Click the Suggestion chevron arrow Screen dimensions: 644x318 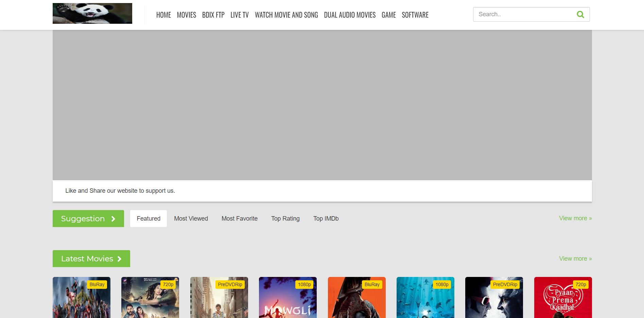[114, 219]
